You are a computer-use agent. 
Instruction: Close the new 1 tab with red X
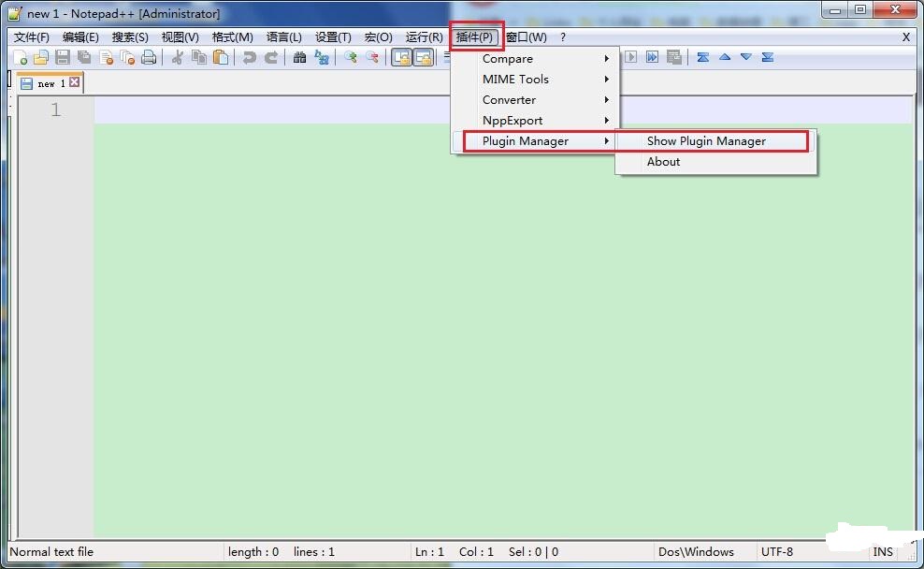click(x=74, y=82)
